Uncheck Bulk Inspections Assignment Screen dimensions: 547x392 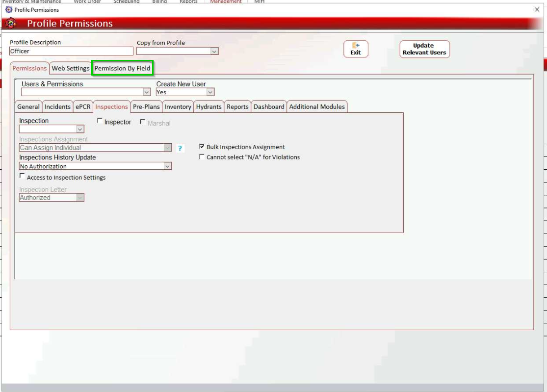[x=202, y=147]
